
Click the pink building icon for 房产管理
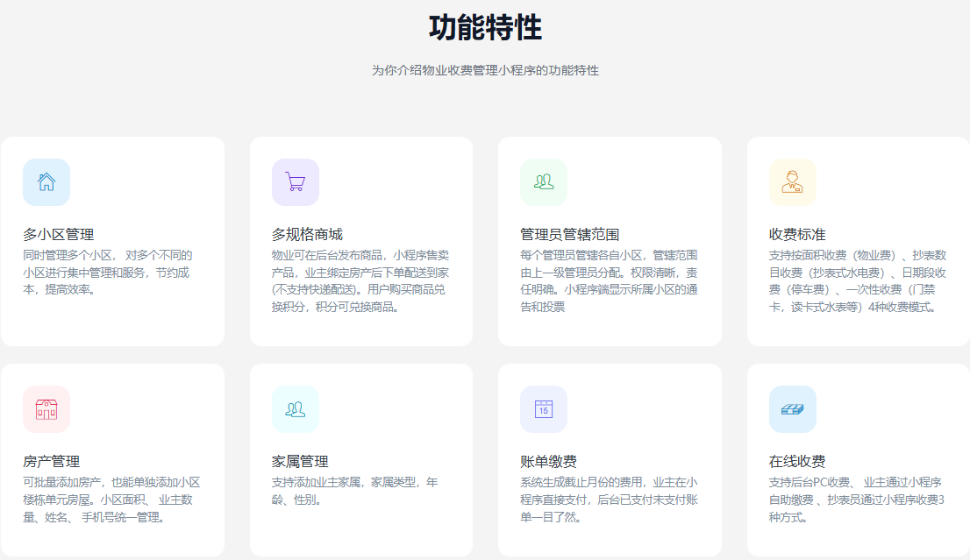click(46, 409)
